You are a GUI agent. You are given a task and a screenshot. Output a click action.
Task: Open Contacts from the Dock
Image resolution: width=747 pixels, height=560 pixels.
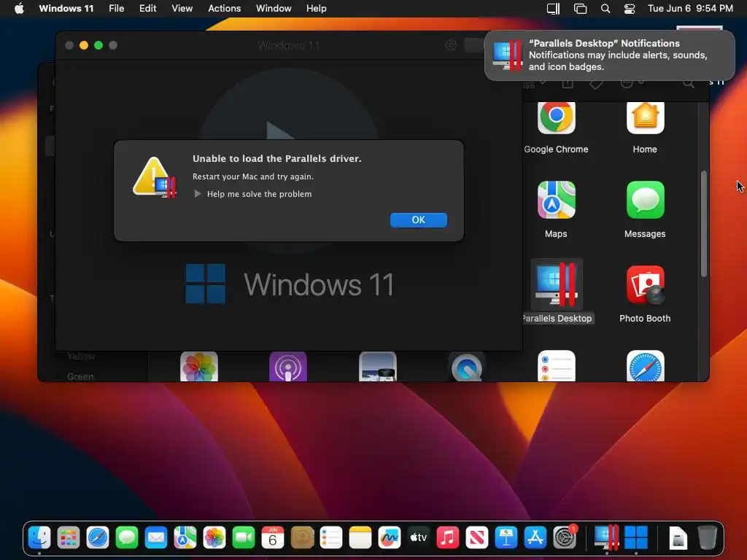click(302, 538)
